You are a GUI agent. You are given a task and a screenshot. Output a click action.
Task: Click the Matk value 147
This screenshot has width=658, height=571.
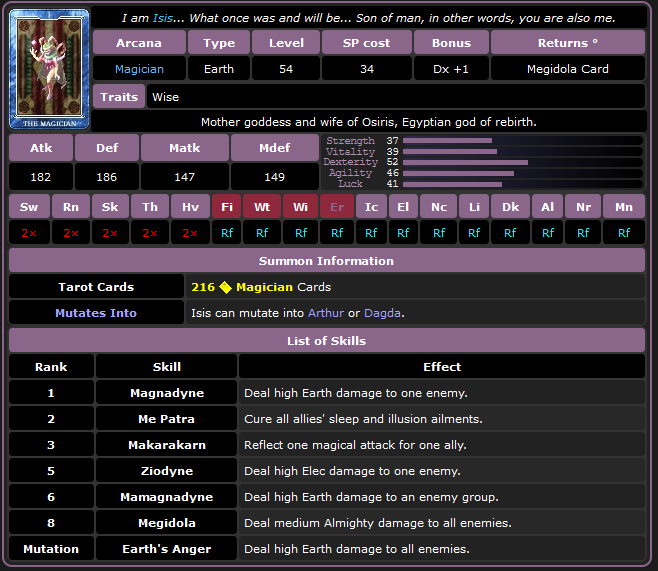coord(185,177)
